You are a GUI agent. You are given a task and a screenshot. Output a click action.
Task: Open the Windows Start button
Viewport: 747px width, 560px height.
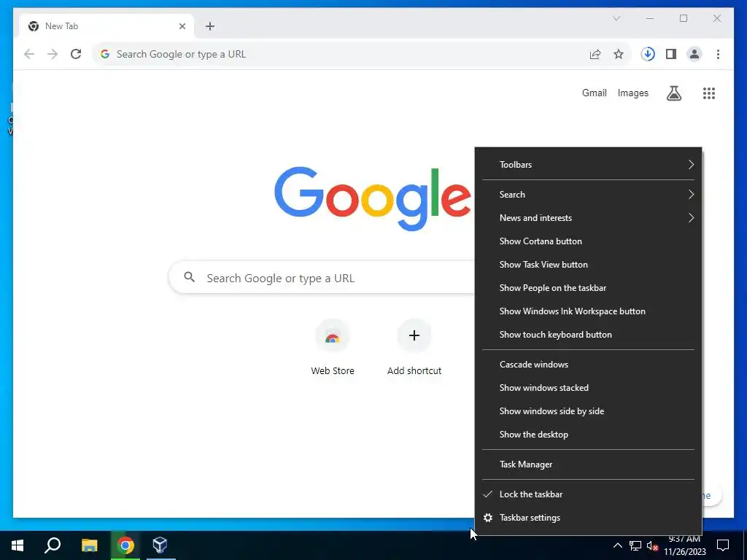point(18,545)
